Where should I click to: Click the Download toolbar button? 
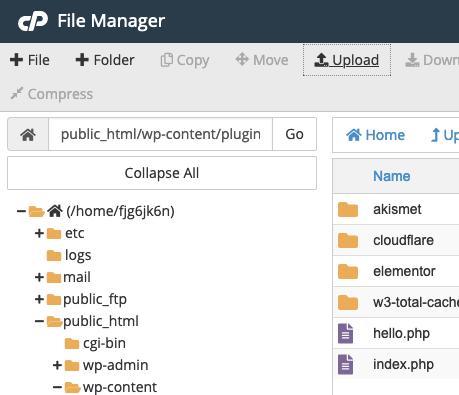pos(432,60)
